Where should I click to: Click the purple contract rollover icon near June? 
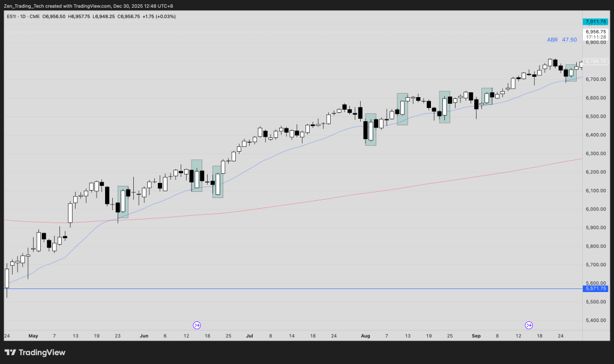click(197, 325)
